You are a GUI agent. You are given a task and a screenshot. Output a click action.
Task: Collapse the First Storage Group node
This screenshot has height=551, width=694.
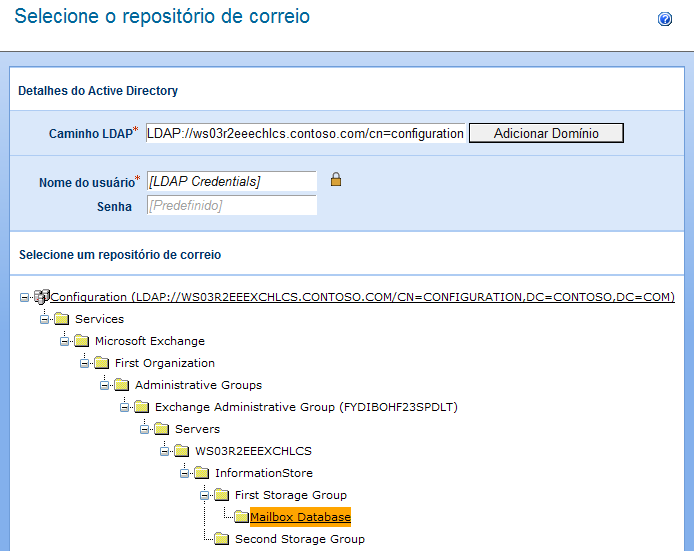pyautogui.click(x=205, y=495)
